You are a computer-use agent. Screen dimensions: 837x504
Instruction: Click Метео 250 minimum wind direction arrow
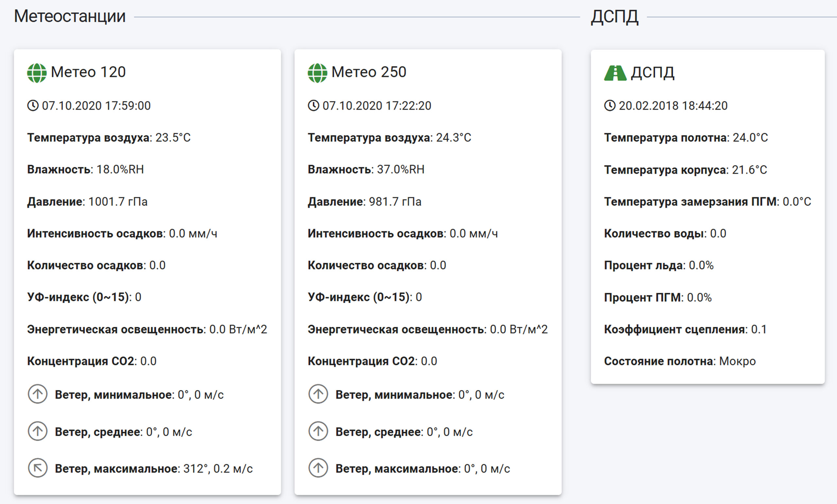(318, 394)
